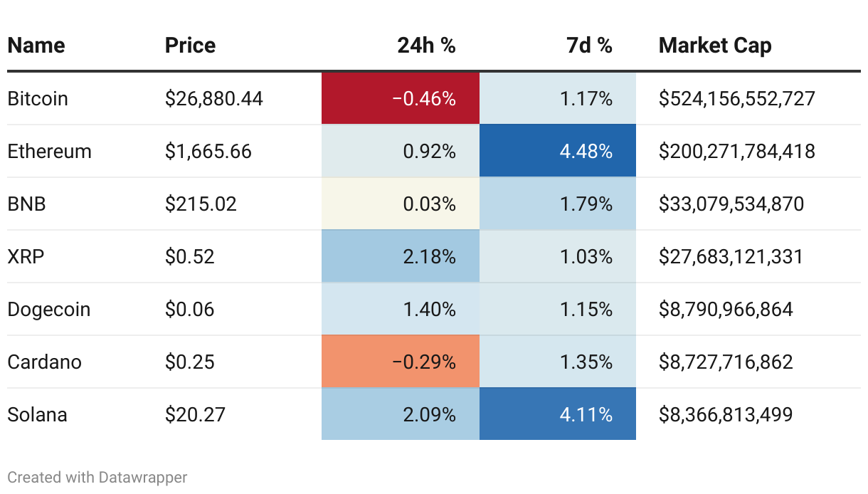The image size is (868, 494).
Task: Open the Created with Datawrapper link
Action: (x=97, y=477)
